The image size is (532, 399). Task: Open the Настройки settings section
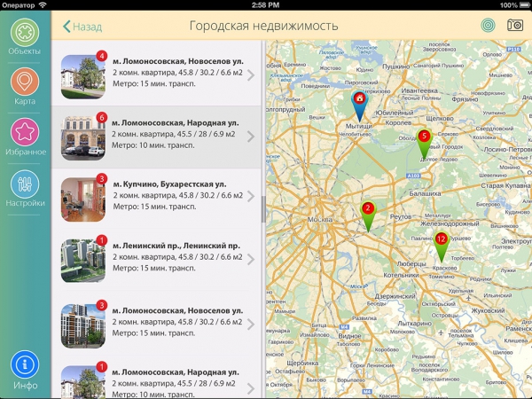(x=25, y=184)
